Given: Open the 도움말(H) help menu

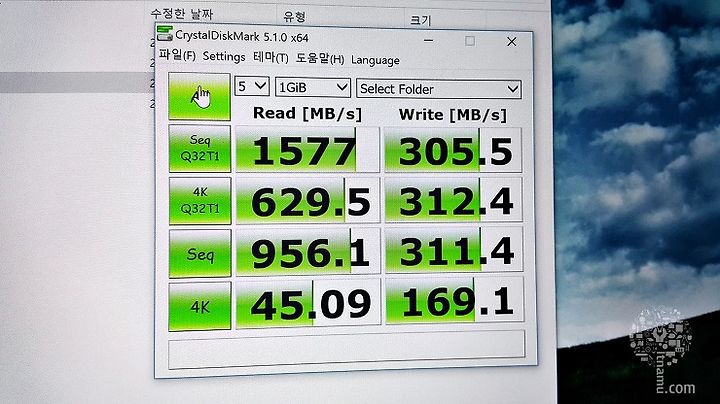Looking at the screenshot, I should (x=320, y=59).
